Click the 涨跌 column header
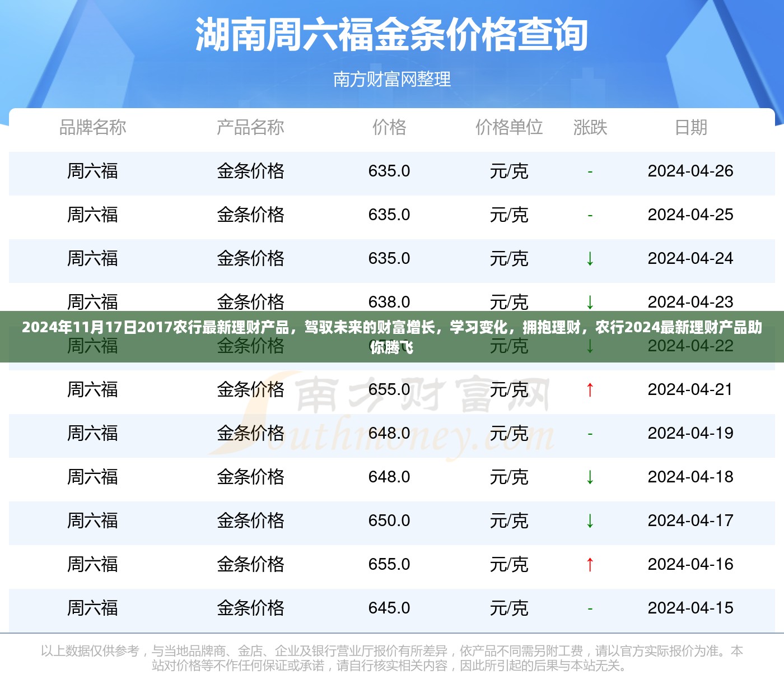 pos(590,127)
